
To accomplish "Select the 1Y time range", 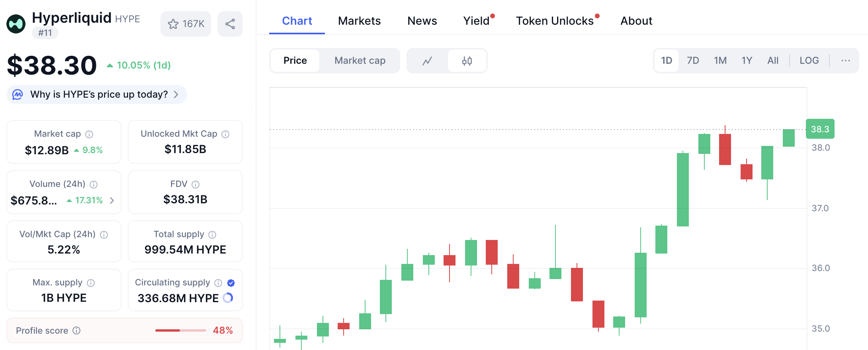I will coord(747,61).
